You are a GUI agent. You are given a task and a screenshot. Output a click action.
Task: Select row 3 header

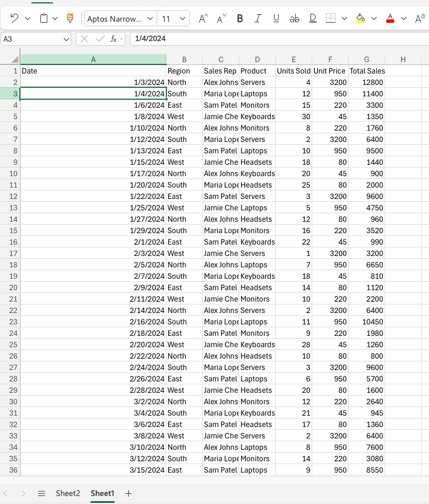(10, 94)
